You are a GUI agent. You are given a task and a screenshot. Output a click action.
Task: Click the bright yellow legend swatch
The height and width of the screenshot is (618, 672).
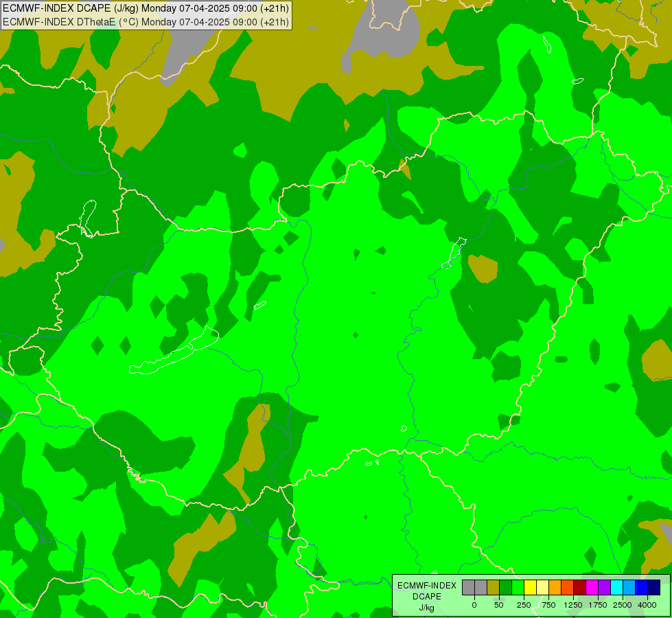[530, 588]
